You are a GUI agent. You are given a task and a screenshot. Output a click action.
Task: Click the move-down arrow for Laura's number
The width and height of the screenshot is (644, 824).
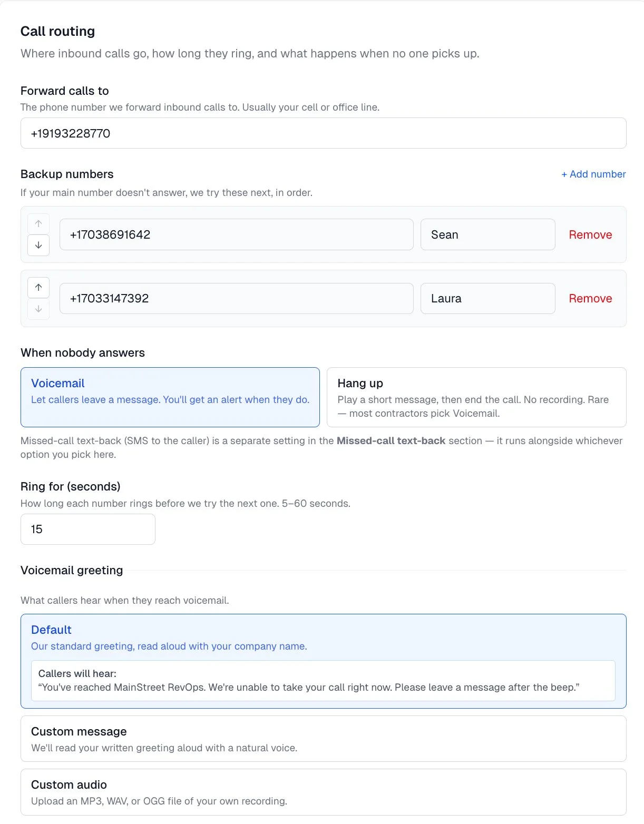[x=38, y=309]
